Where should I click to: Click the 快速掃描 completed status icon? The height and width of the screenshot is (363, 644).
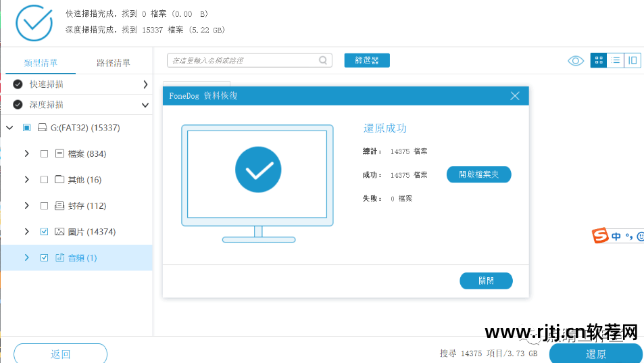(x=18, y=84)
